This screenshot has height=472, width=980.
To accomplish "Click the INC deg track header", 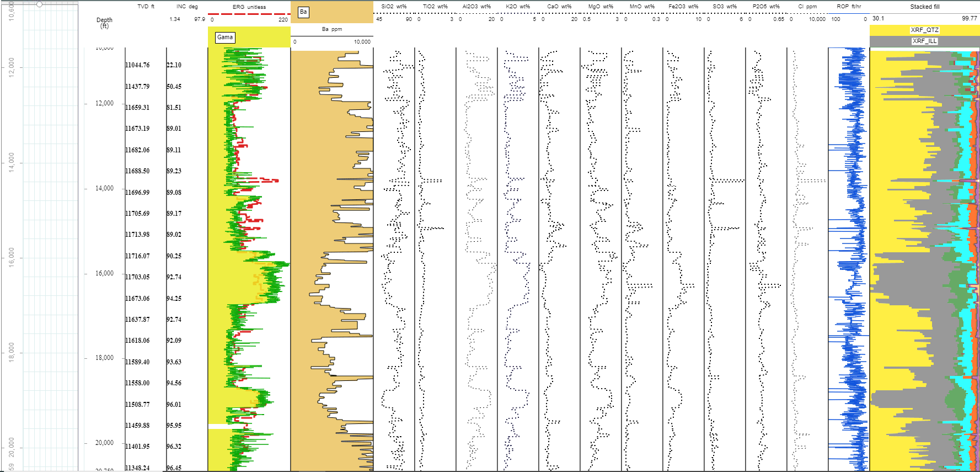I will click(187, 7).
